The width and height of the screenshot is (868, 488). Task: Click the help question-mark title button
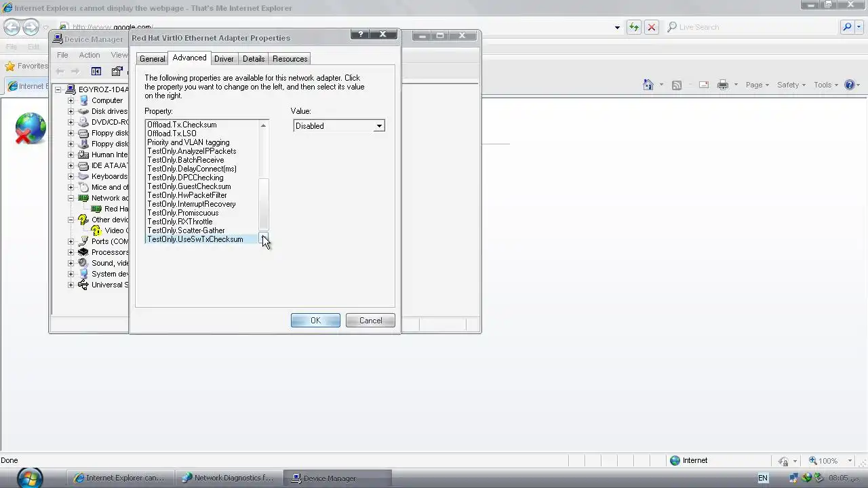360,35
